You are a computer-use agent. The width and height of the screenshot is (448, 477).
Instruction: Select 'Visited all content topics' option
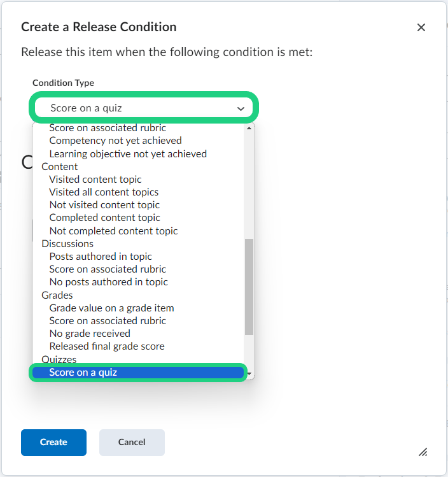coord(104,192)
